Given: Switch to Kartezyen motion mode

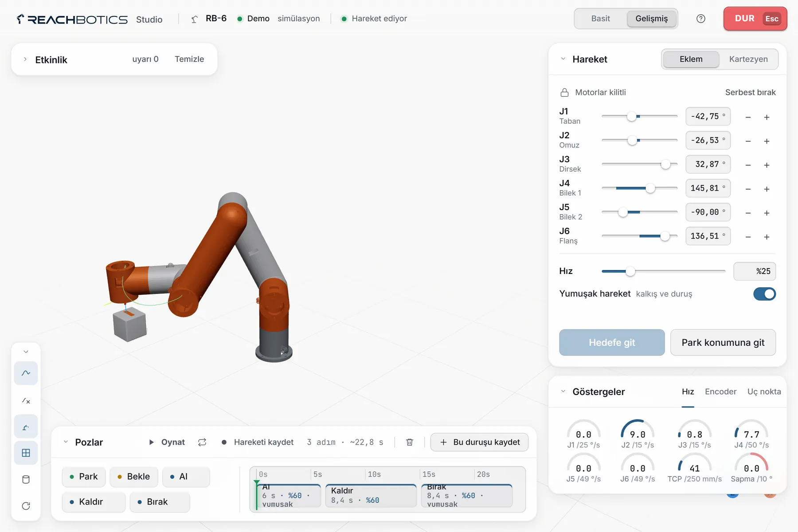Looking at the screenshot, I should [x=748, y=59].
